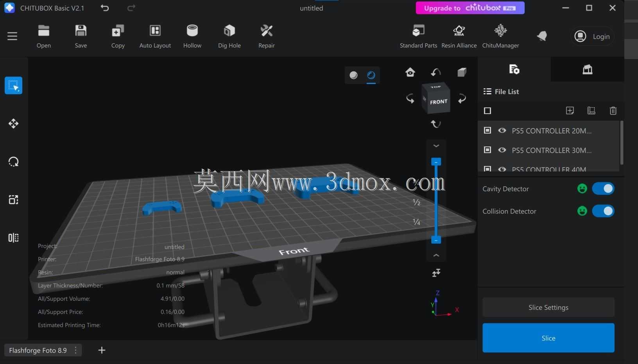This screenshot has width=638, height=364.
Task: Click the top layer slider handle
Action: [x=436, y=162]
